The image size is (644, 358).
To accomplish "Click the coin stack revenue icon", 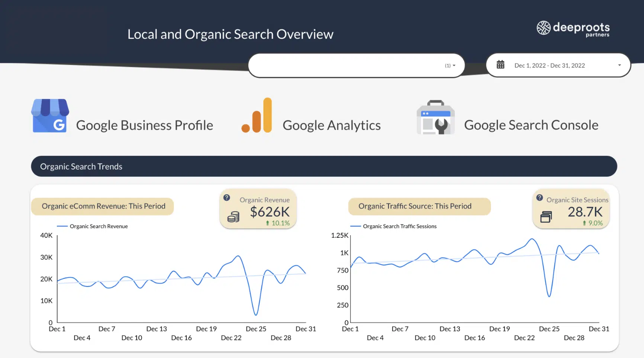I will point(233,217).
